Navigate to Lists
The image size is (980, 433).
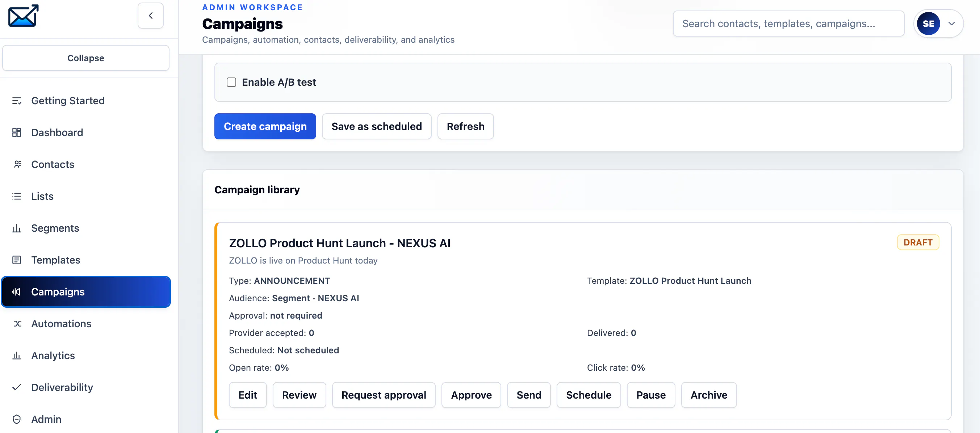[86, 196]
